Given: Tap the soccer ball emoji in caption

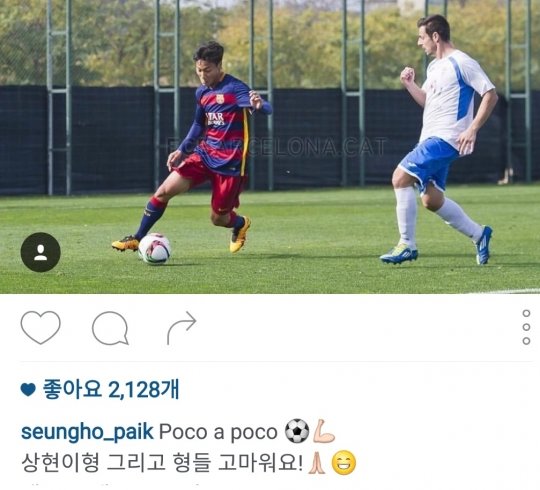Looking at the screenshot, I should [297, 431].
